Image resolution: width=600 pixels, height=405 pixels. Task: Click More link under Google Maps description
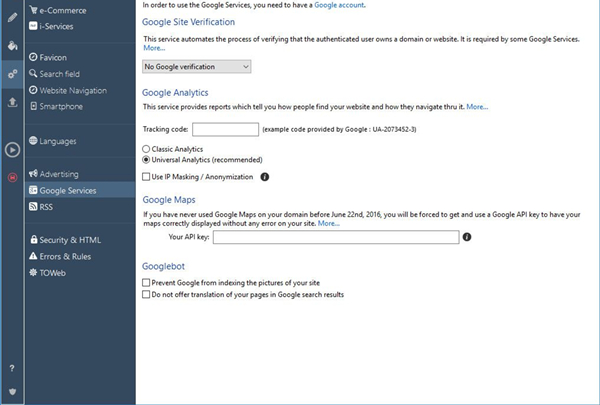point(329,223)
